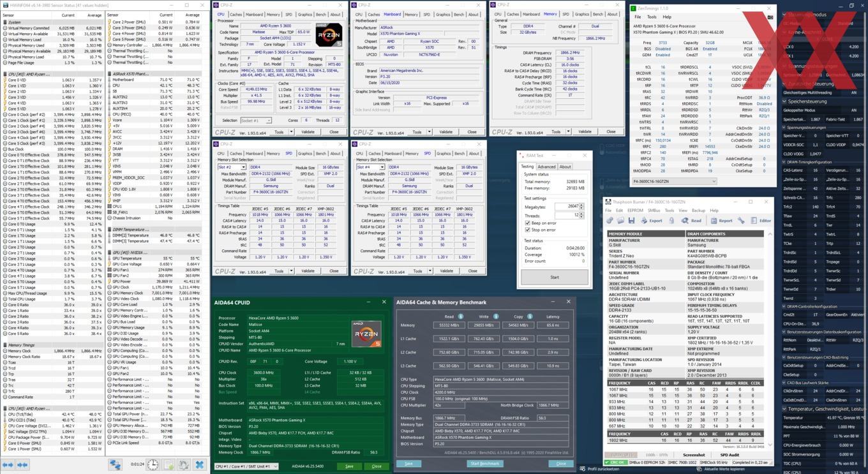
Task: Select SPD Audit tab in Thaiphoon Burner
Action: tap(730, 455)
